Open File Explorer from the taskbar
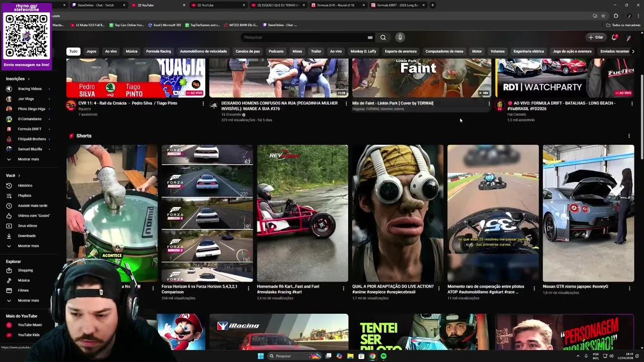 (x=350, y=356)
